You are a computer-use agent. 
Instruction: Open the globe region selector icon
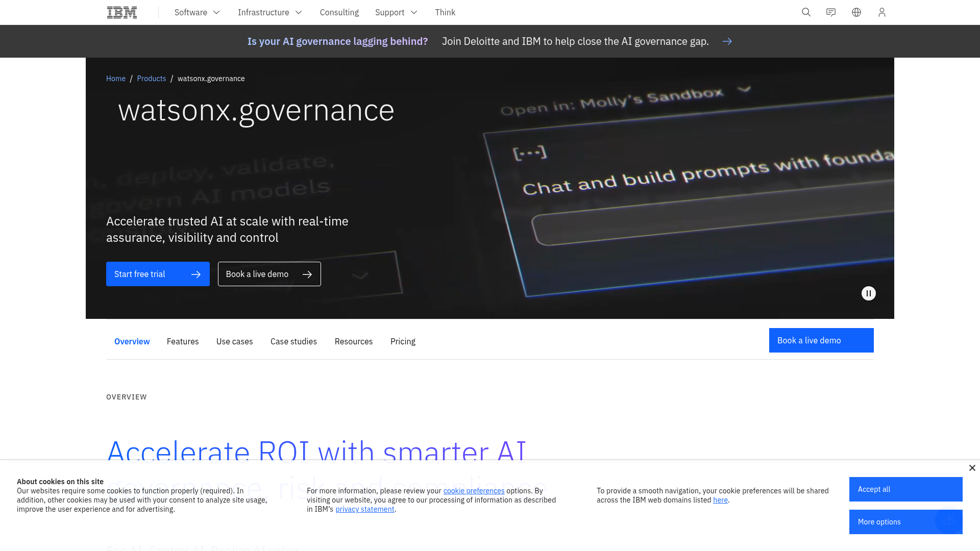point(856,12)
